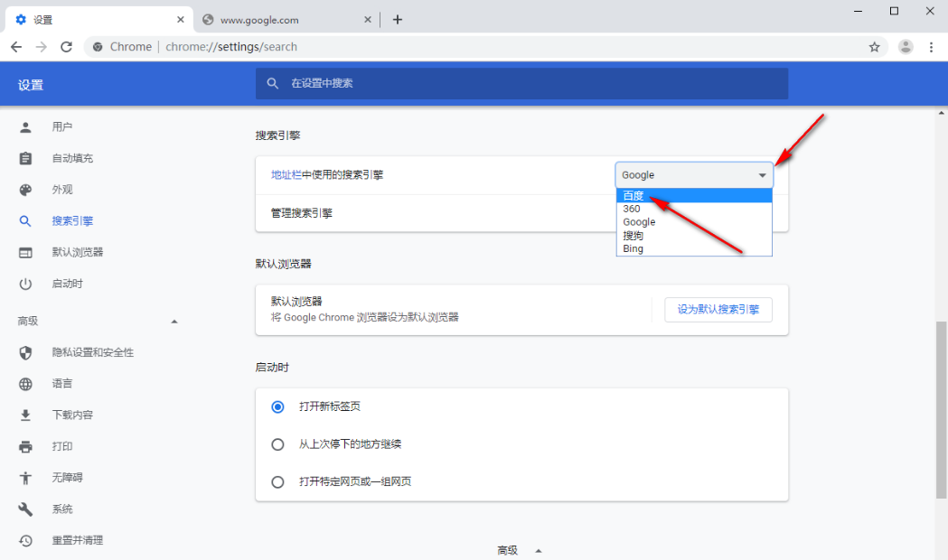
Task: Open 隐私设置和安全性 in sidebar
Action: point(92,353)
